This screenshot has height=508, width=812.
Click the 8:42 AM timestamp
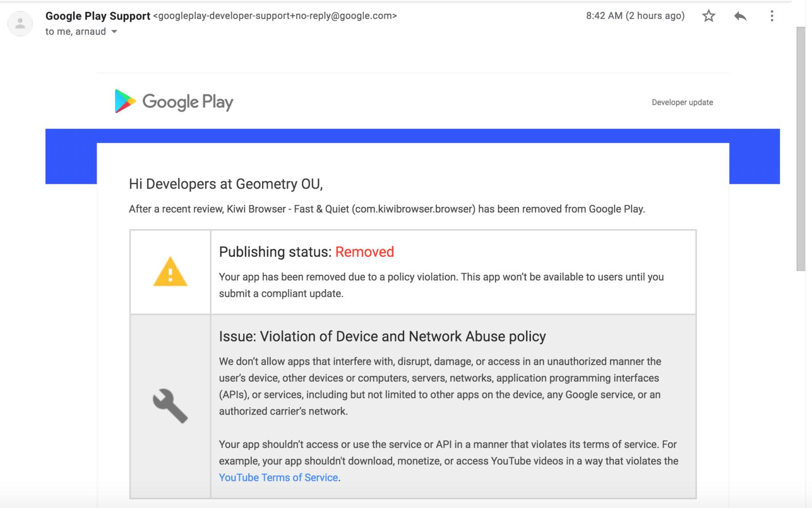pyautogui.click(x=635, y=16)
